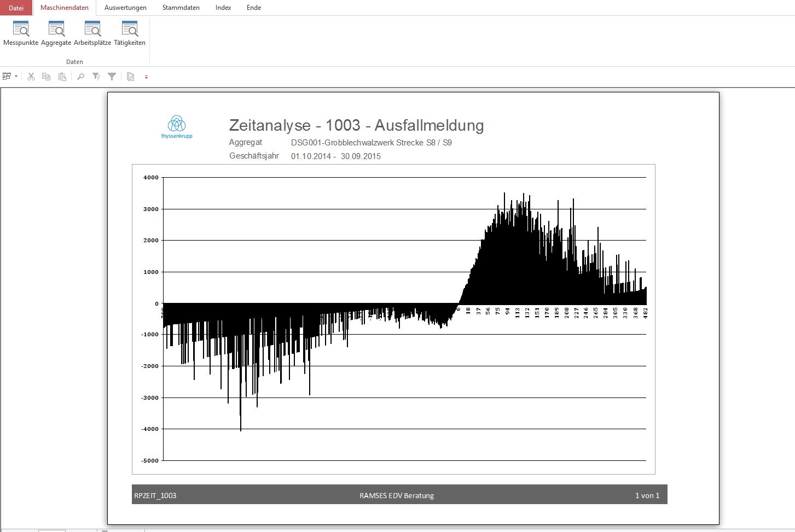Click the Copy icon in quick toolbar

(x=47, y=77)
